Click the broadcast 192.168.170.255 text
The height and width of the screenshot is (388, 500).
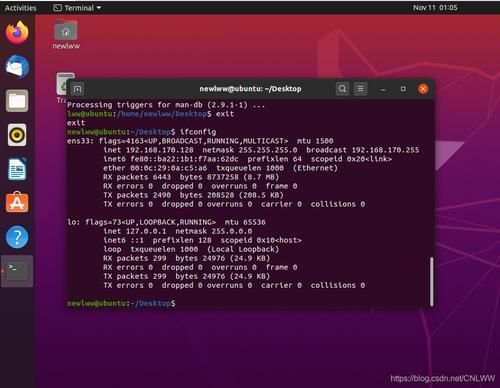point(363,150)
